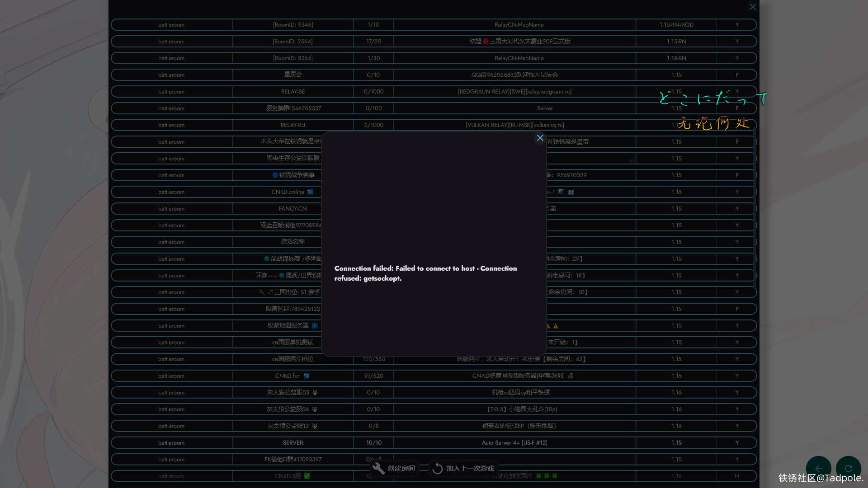868x488 pixels.
Task: Select the RELAY-SE server row
Action: point(293,91)
